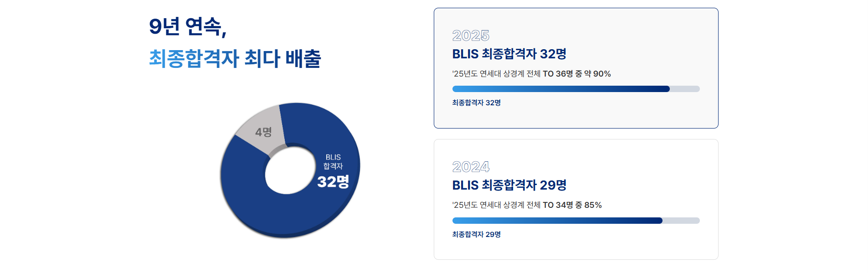
Task: Select the outlined 2025 year label
Action: point(471,36)
